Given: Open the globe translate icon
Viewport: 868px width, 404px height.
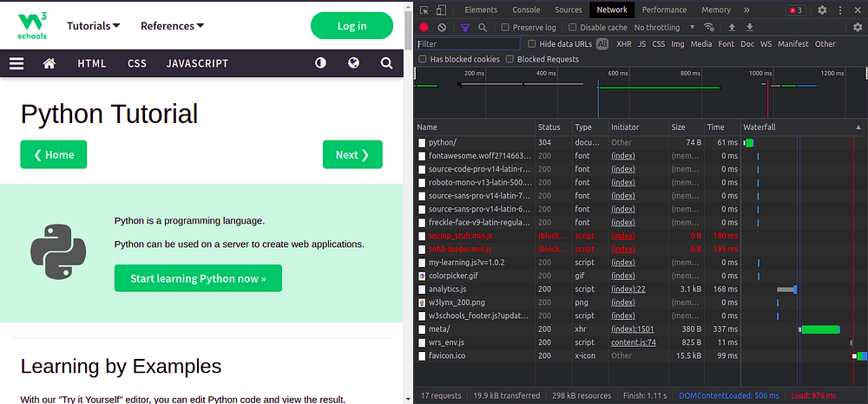Looking at the screenshot, I should 354,63.
